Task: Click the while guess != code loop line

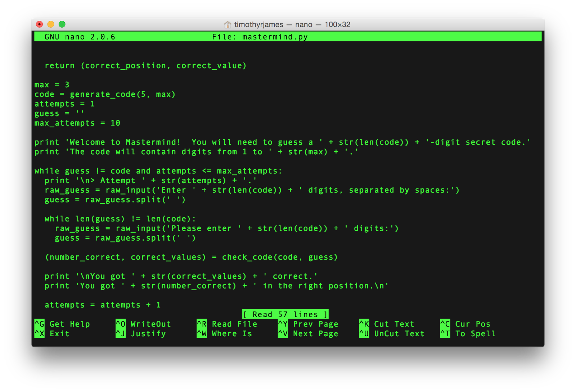Action: (158, 171)
